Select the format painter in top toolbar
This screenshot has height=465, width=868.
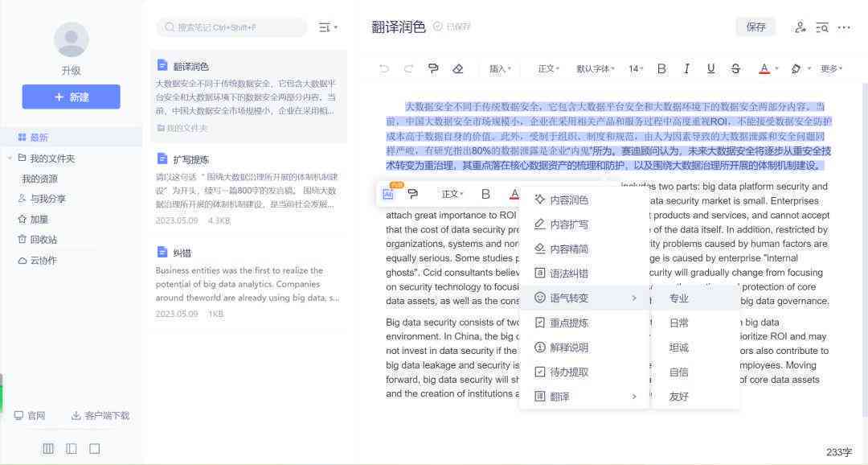coord(433,68)
